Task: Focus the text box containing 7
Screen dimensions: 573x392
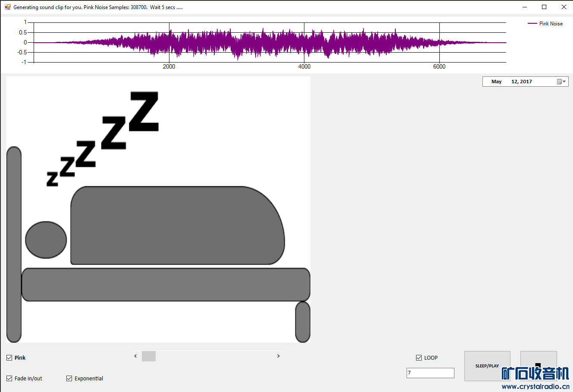Action: click(x=430, y=373)
